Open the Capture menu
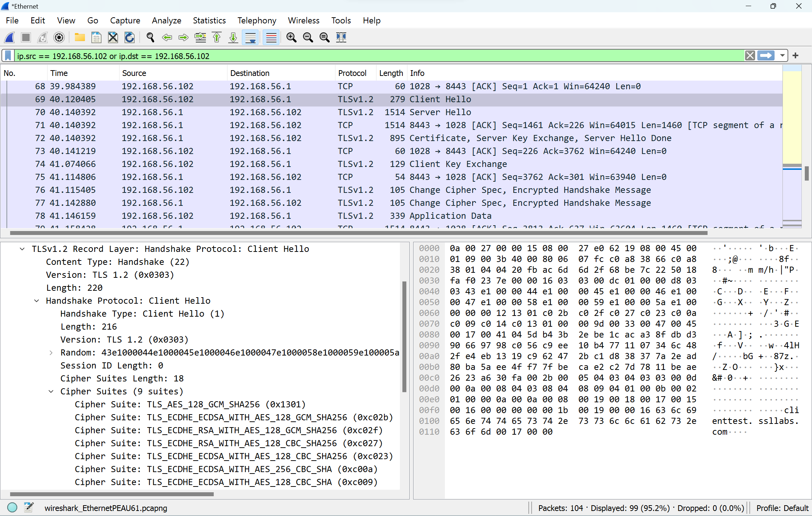 tap(125, 21)
